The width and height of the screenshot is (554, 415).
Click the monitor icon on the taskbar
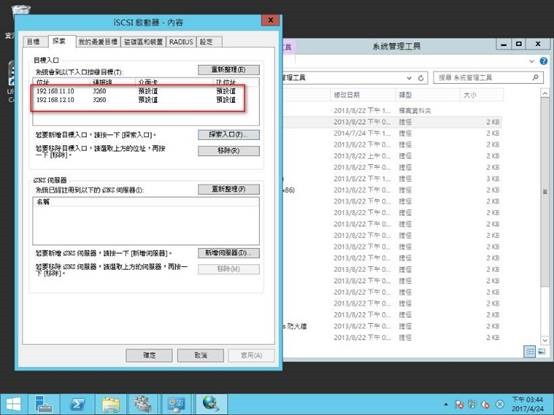coord(176,405)
